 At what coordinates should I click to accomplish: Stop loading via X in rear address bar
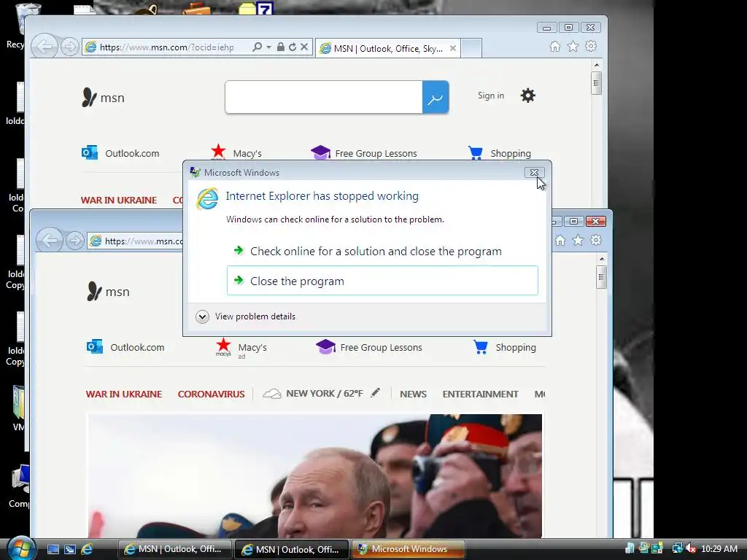point(304,47)
